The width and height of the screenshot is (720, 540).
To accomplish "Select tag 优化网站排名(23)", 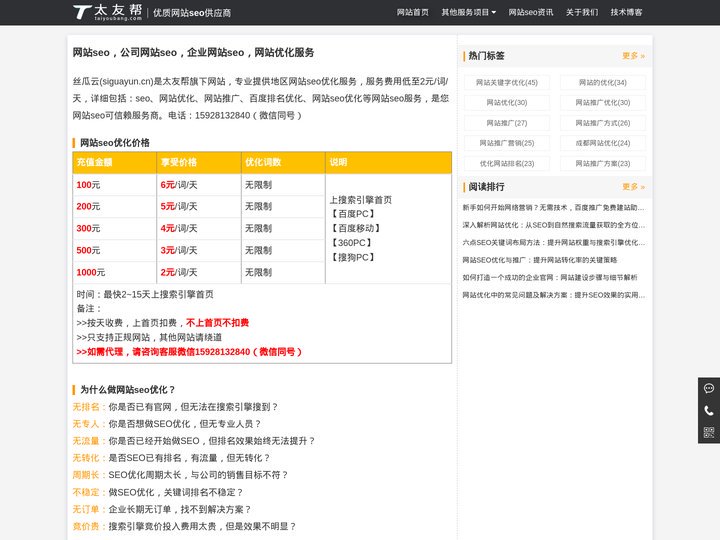I will pos(506,163).
